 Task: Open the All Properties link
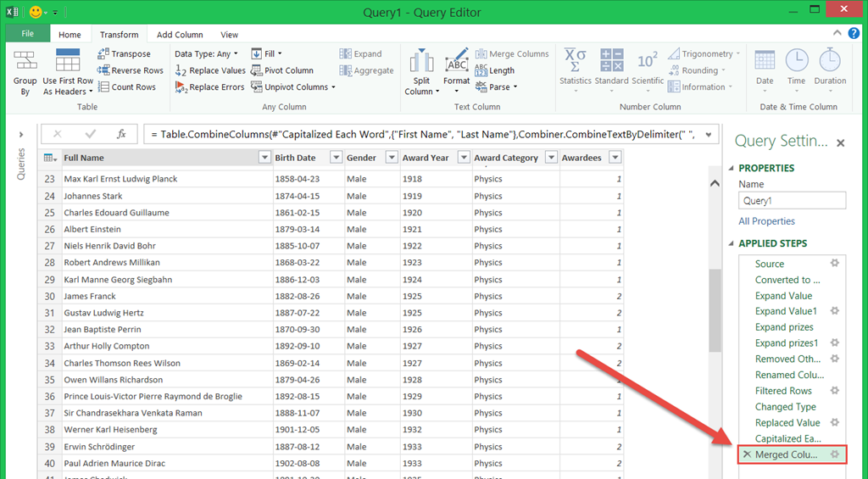[766, 221]
